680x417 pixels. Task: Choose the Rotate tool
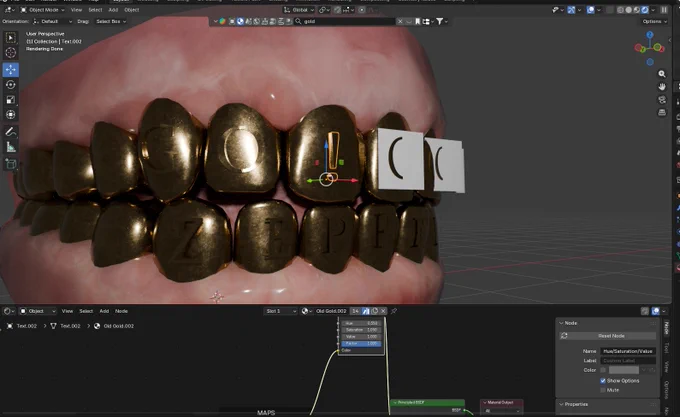[11, 85]
